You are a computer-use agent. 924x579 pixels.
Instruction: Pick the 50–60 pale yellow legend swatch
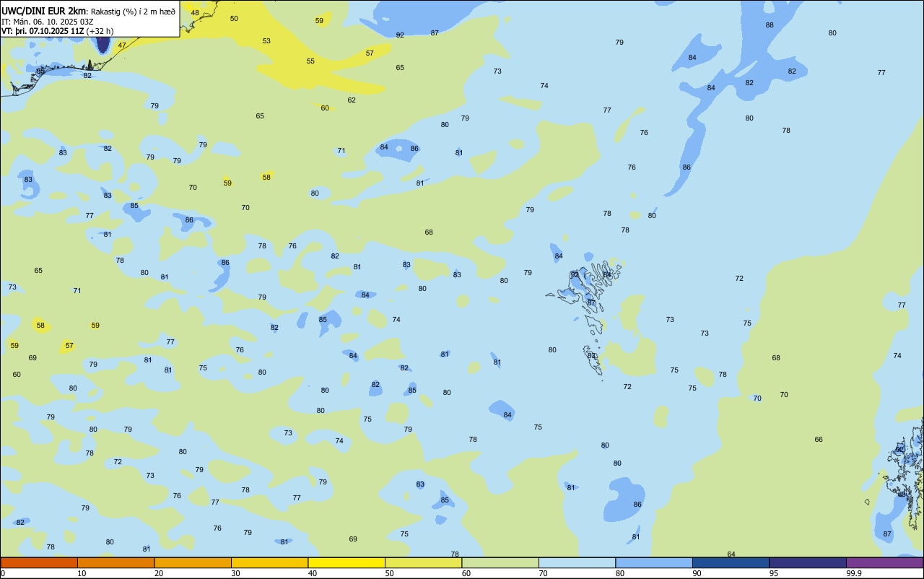coord(423,562)
